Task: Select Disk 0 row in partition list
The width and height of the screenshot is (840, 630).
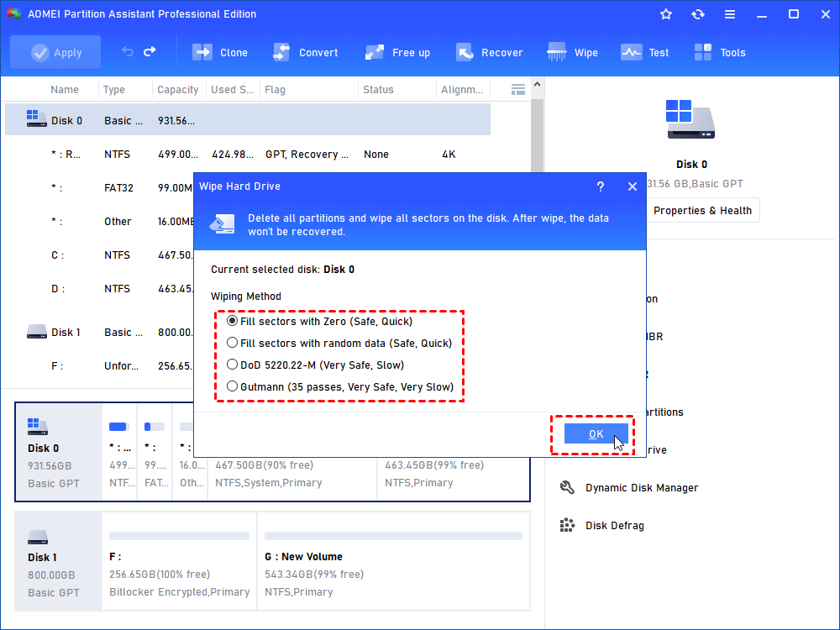Action: pyautogui.click(x=248, y=120)
